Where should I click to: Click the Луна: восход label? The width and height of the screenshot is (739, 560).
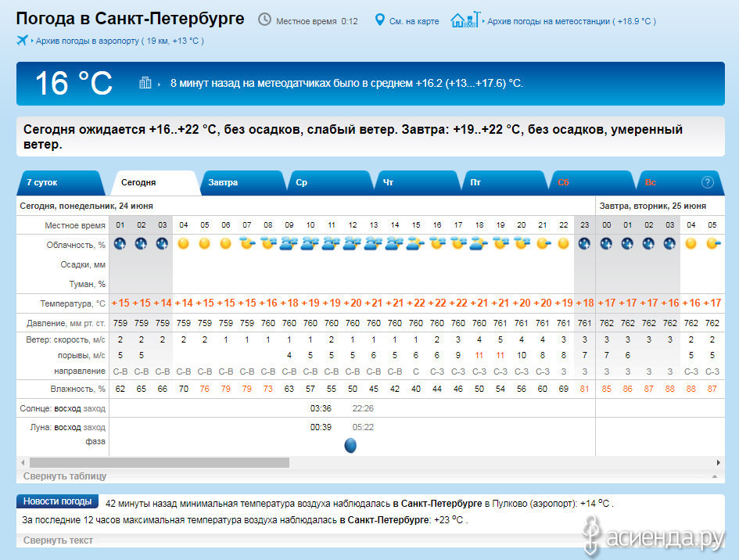click(x=56, y=427)
